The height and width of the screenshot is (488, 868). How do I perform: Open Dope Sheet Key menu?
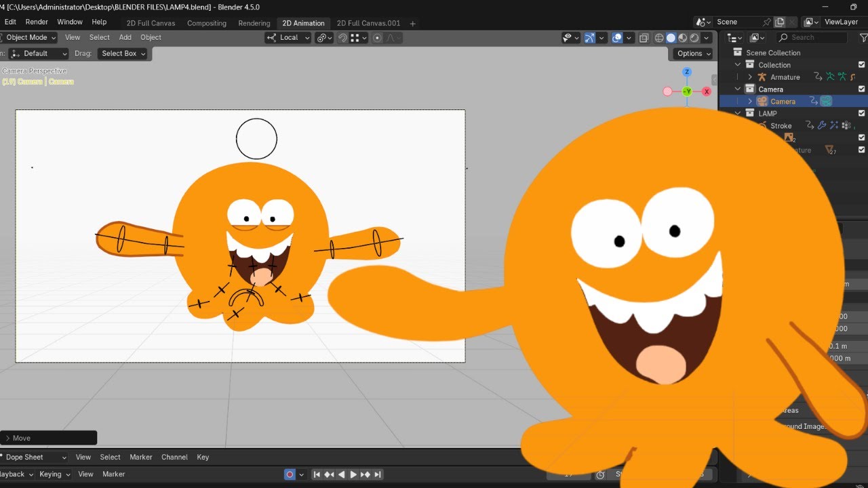pyautogui.click(x=203, y=457)
